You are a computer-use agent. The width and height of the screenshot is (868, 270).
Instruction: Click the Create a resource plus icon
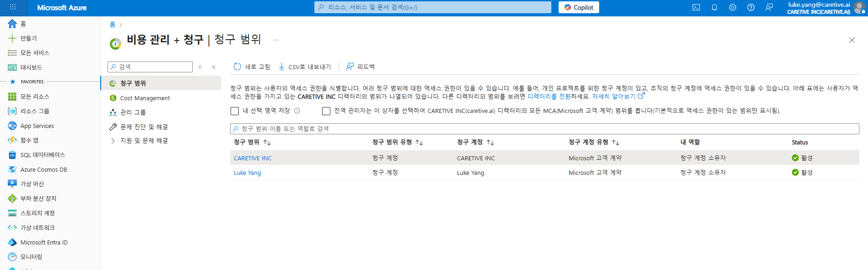click(x=12, y=38)
